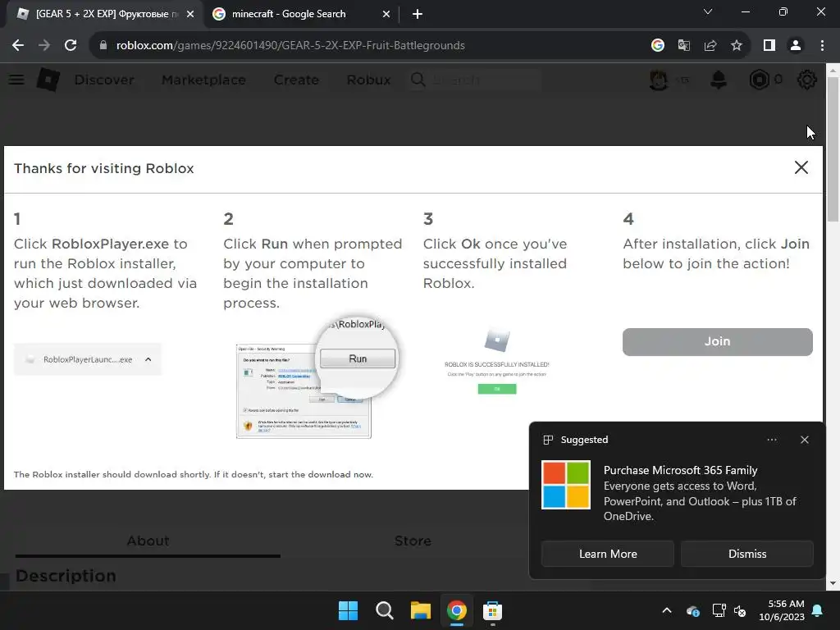Open Microsoft Store from taskbar
This screenshot has height=630, width=840.
(x=492, y=610)
